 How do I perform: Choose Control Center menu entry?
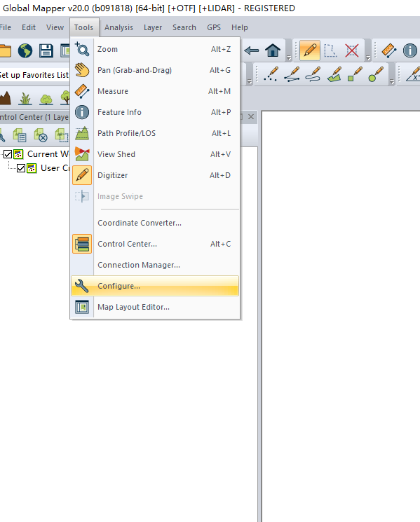[x=155, y=244]
